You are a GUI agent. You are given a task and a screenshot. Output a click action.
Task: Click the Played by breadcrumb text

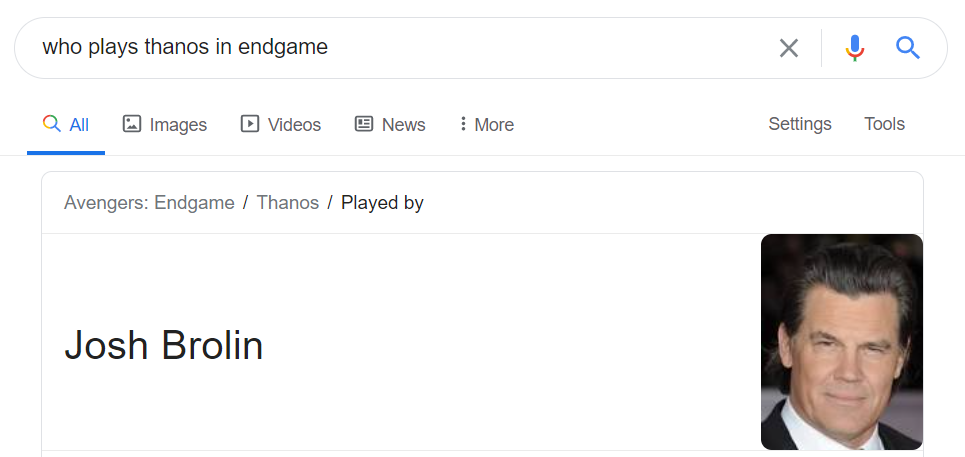point(382,202)
